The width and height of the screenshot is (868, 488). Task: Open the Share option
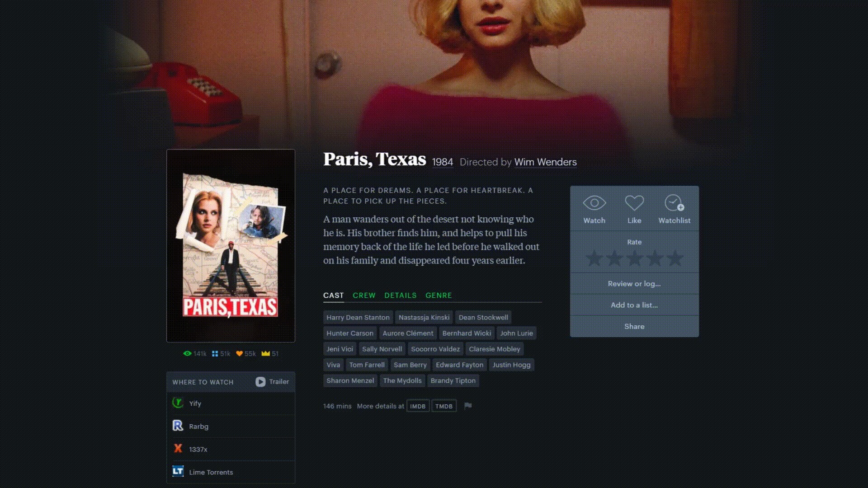pyautogui.click(x=634, y=326)
